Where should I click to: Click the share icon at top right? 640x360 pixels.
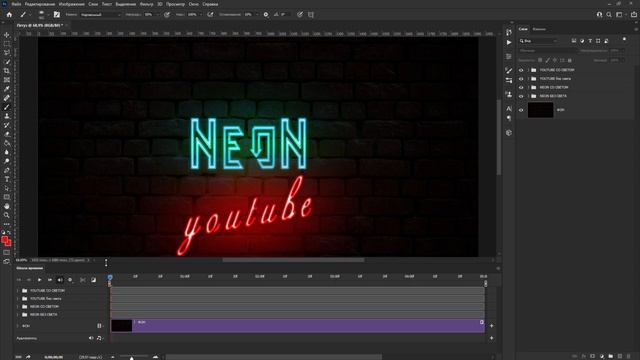point(634,15)
